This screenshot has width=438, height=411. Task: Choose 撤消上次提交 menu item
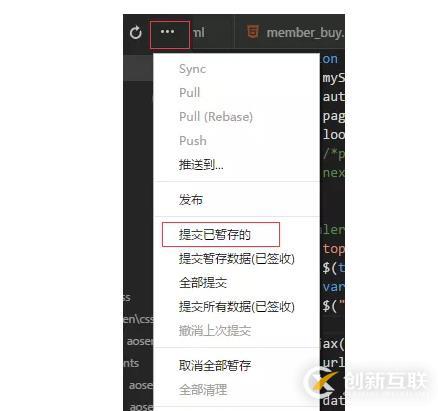click(215, 331)
